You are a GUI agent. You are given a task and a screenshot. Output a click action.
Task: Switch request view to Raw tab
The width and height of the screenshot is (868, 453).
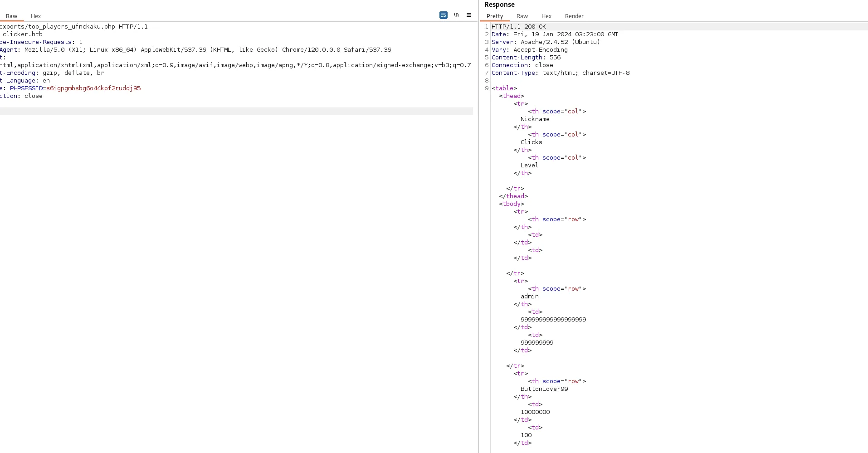click(x=11, y=16)
